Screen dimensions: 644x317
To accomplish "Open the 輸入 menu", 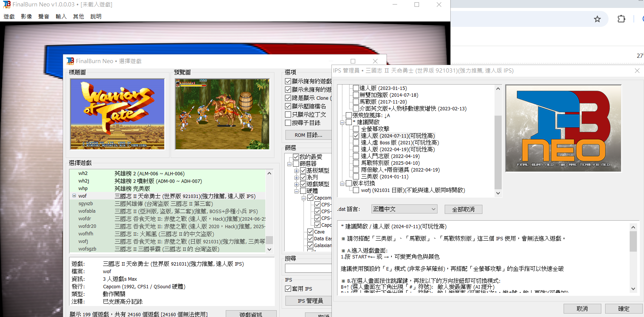I will click(61, 16).
